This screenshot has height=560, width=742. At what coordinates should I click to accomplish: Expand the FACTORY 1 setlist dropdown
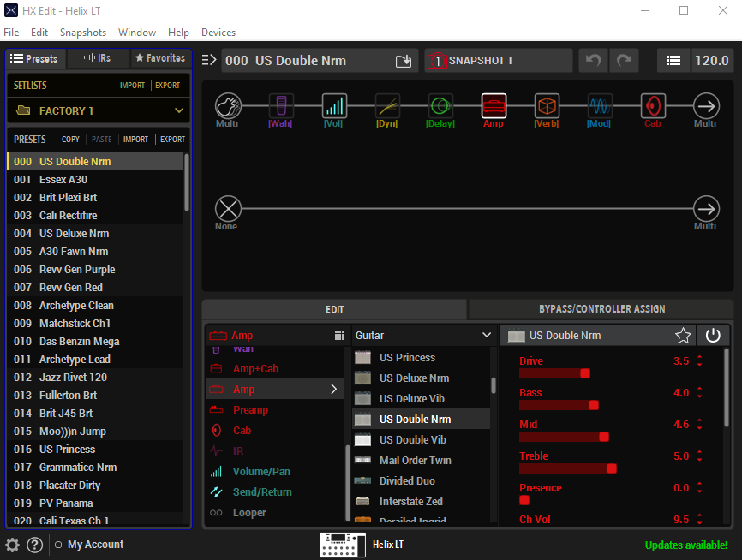pos(179,110)
